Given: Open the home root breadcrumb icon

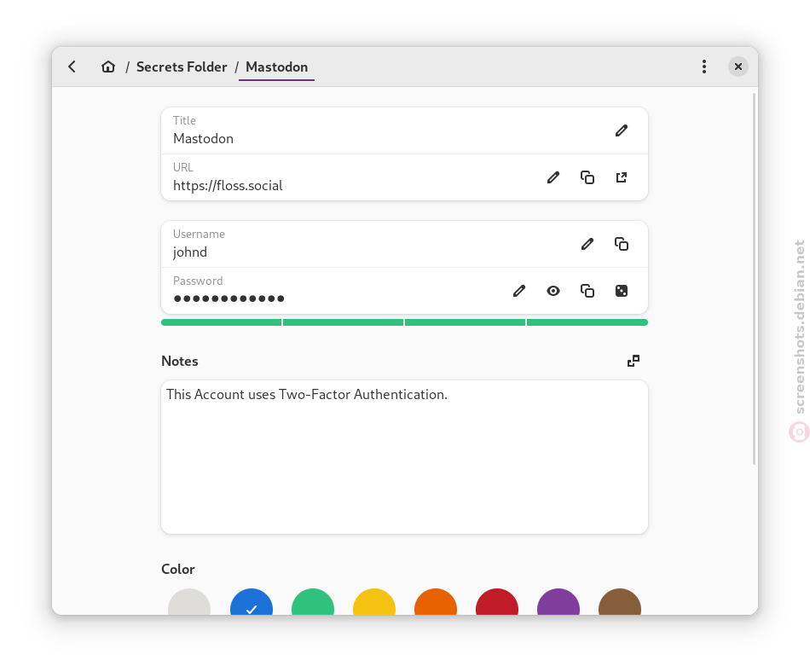Looking at the screenshot, I should click(108, 67).
